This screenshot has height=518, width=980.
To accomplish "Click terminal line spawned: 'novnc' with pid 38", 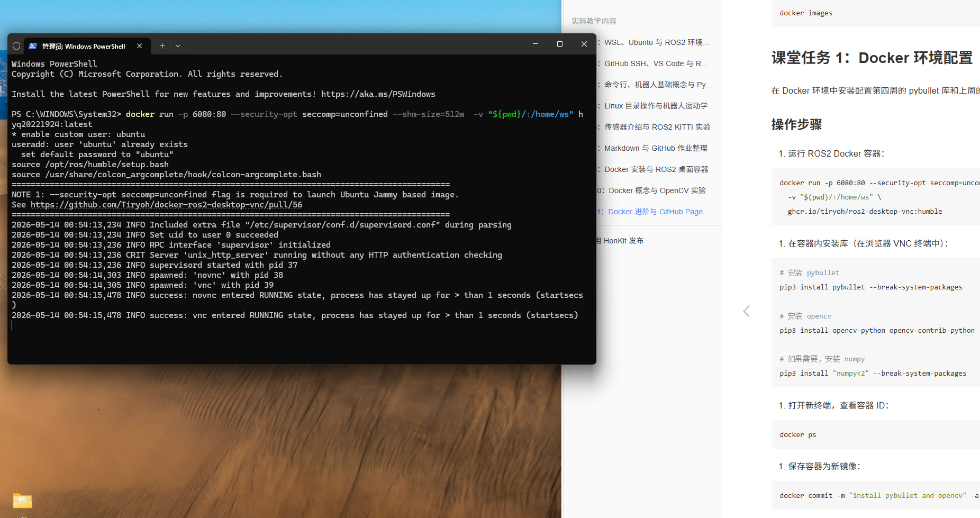I will click(x=147, y=275).
